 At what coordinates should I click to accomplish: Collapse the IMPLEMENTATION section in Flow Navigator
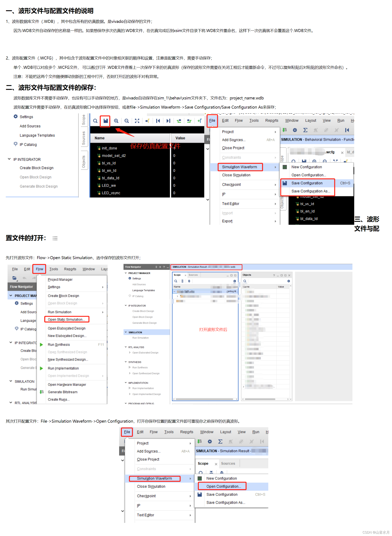tap(126, 382)
